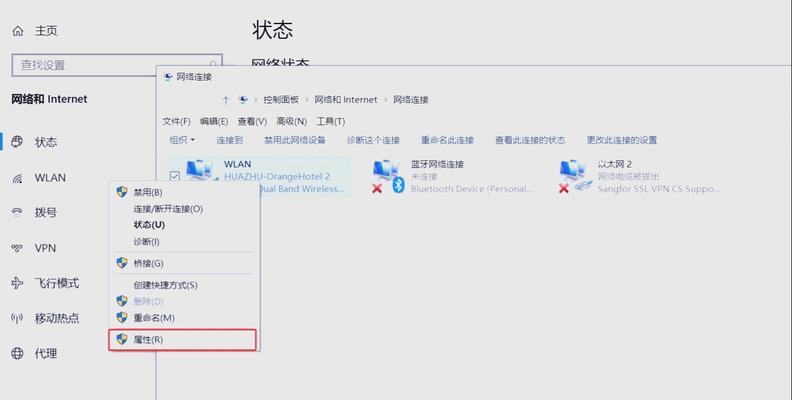Viewport: 792px width, 400px height.
Task: Expand the chevron after 网络和 Internet in breadcrumb
Action: tap(385, 100)
